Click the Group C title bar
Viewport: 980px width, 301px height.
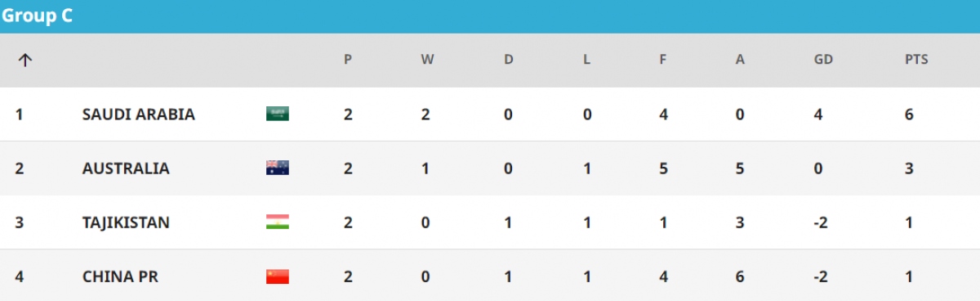490,16
